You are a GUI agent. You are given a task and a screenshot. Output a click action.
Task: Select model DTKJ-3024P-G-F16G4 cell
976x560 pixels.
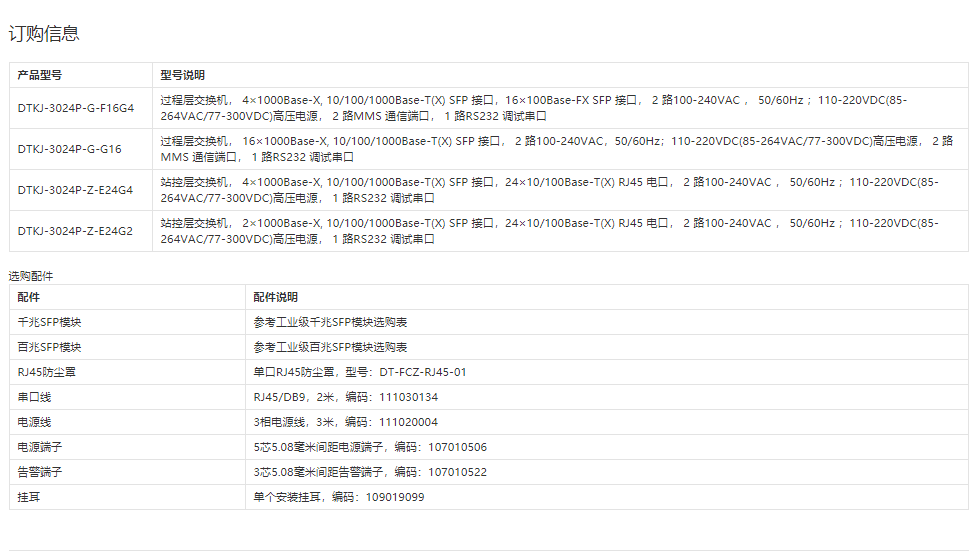pos(75,108)
